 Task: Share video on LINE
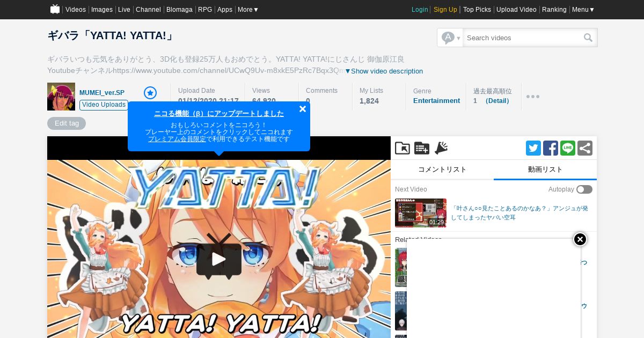pos(568,148)
